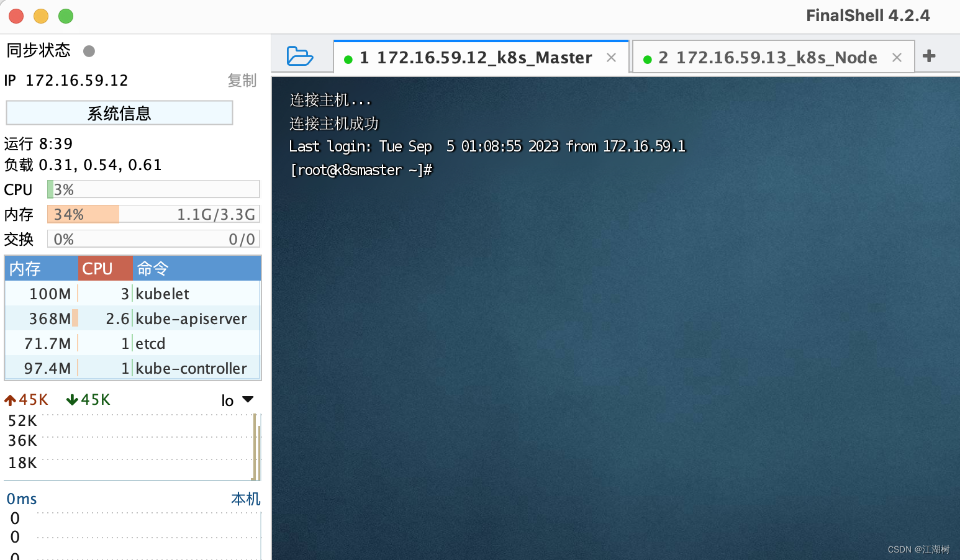The width and height of the screenshot is (960, 560).
Task: Open the connection manager folder icon
Action: coord(300,56)
